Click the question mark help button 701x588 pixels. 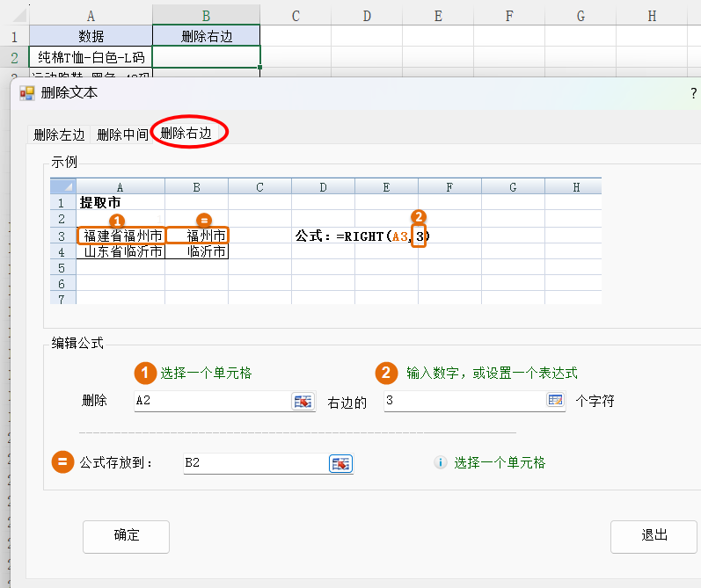pyautogui.click(x=693, y=92)
